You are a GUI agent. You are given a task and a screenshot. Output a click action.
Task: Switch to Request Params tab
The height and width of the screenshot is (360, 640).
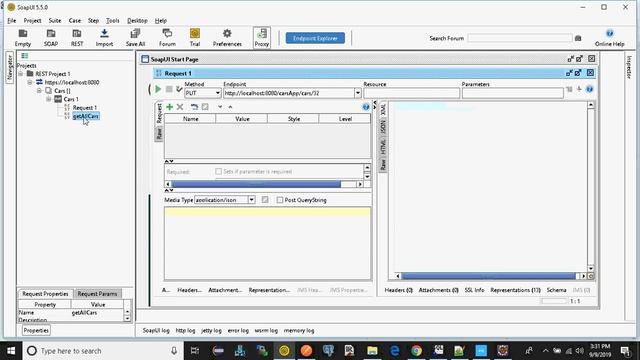point(97,294)
